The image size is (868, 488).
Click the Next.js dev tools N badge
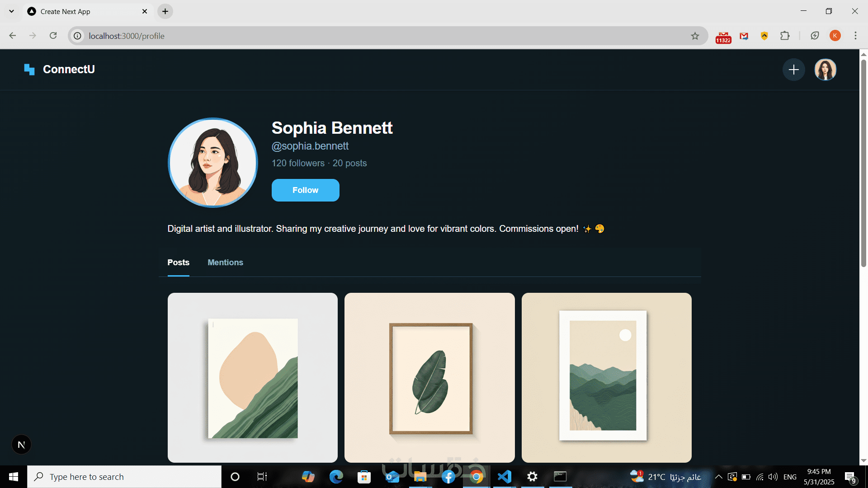click(21, 445)
